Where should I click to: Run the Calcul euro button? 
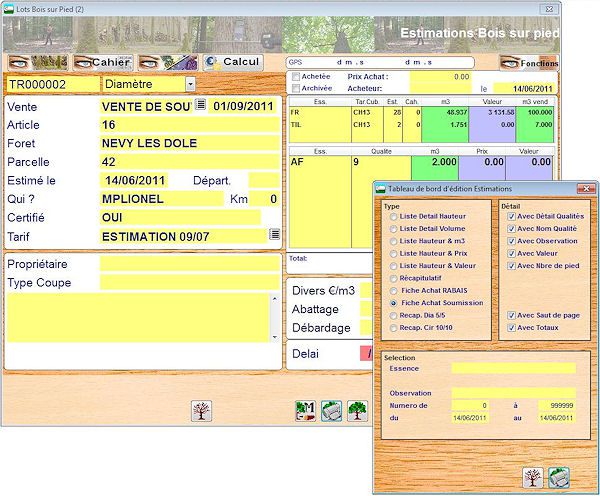point(233,62)
